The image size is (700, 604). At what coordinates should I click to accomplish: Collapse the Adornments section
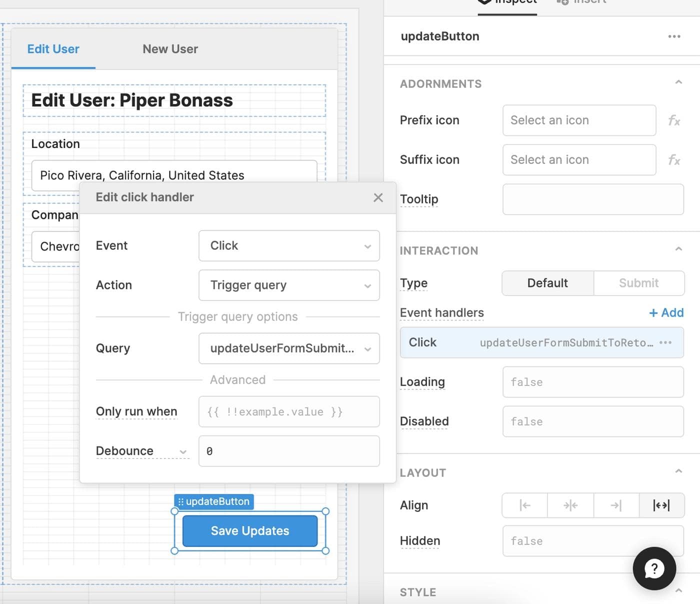[x=678, y=82]
